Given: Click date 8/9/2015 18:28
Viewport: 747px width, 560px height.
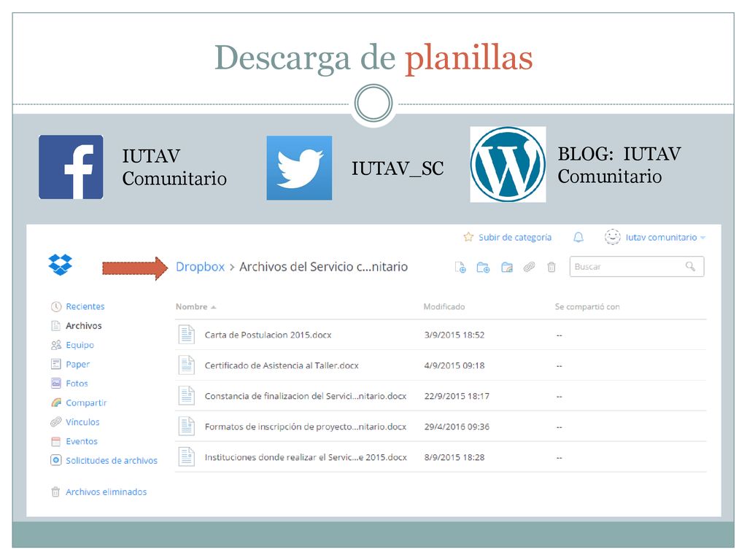Looking at the screenshot, I should pyautogui.click(x=454, y=457).
